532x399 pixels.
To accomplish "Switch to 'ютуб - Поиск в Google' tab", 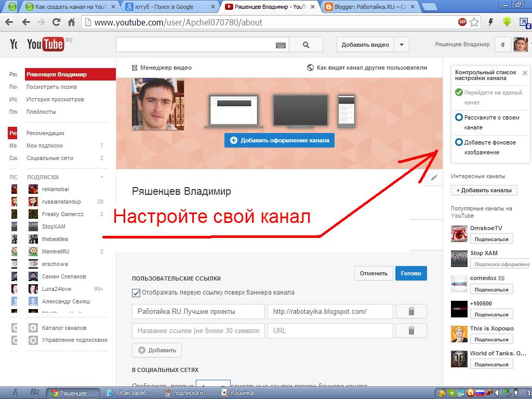I will point(169,6).
